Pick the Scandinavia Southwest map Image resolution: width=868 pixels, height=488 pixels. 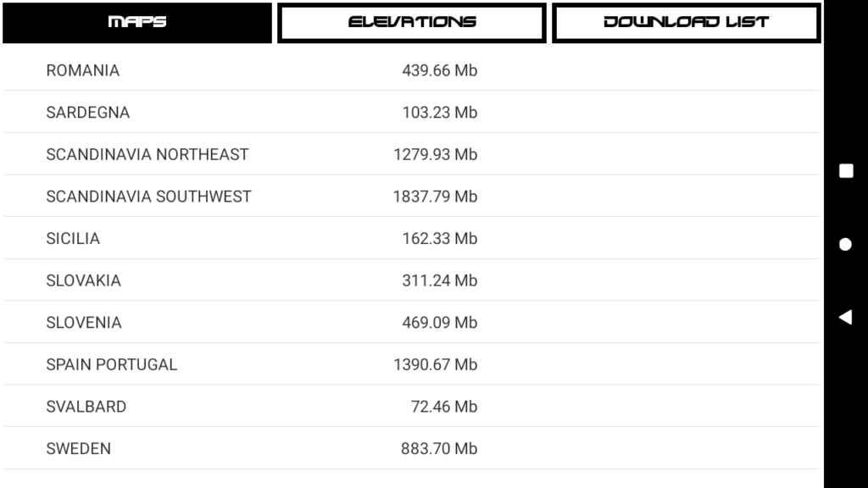pos(412,197)
